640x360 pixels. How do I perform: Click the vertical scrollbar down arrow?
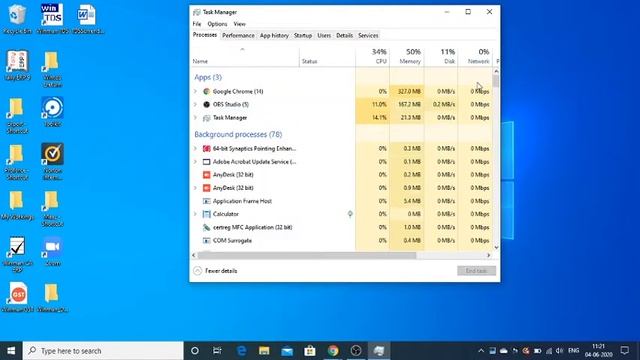[x=496, y=247]
